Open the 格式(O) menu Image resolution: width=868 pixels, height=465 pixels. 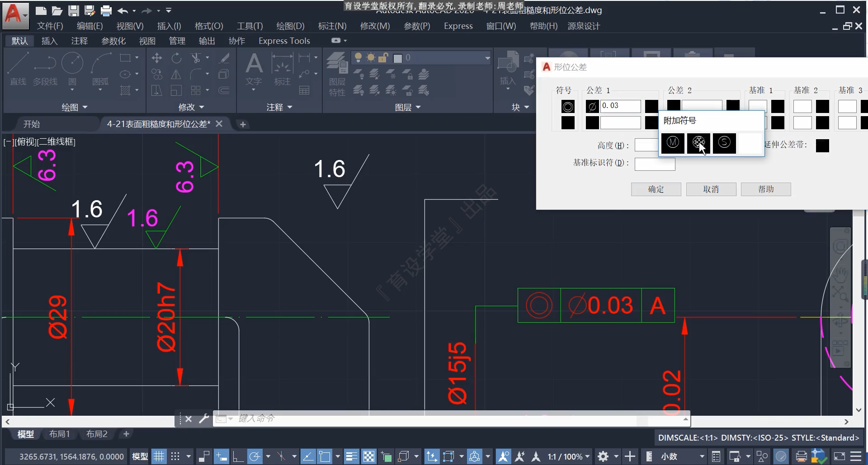pos(209,26)
